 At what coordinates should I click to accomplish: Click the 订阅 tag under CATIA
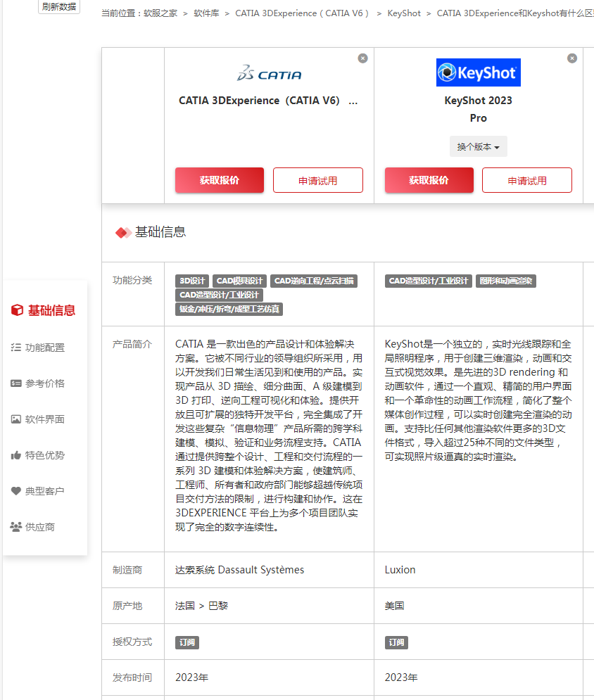pyautogui.click(x=187, y=642)
